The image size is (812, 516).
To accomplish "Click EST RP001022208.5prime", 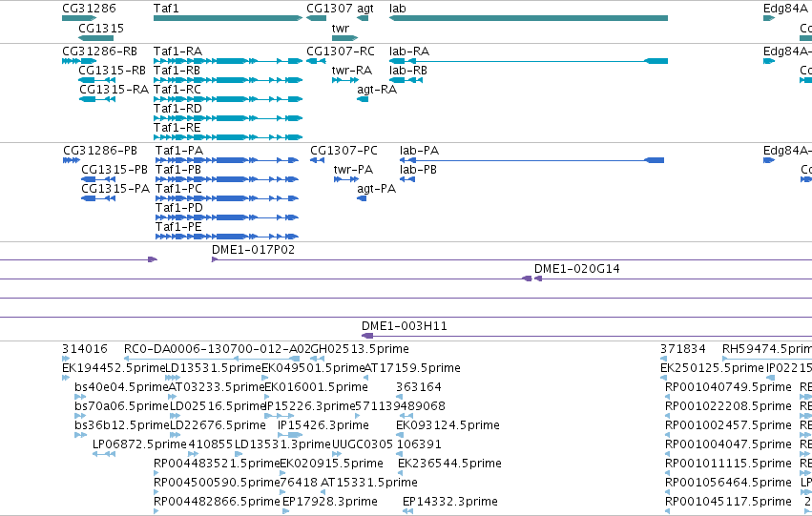I will coord(668,416).
